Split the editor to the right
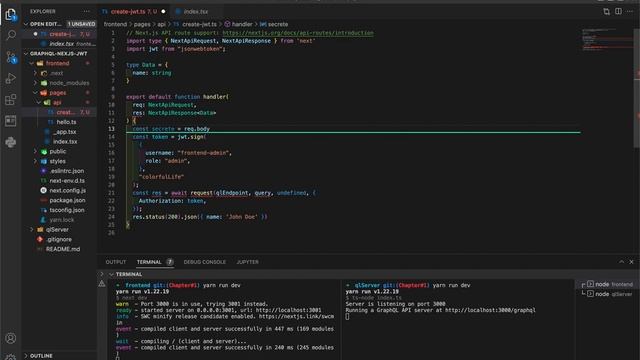The height and width of the screenshot is (360, 640). click(618, 11)
